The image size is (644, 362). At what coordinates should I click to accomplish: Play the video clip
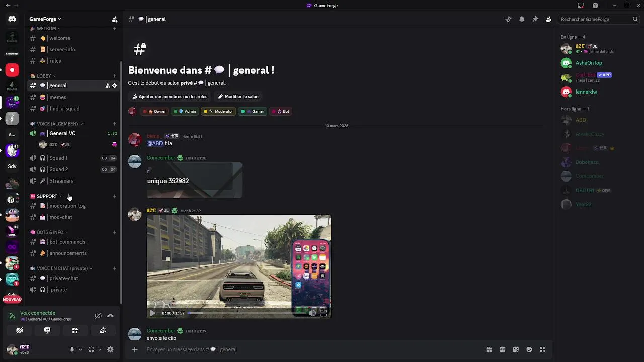(153, 313)
